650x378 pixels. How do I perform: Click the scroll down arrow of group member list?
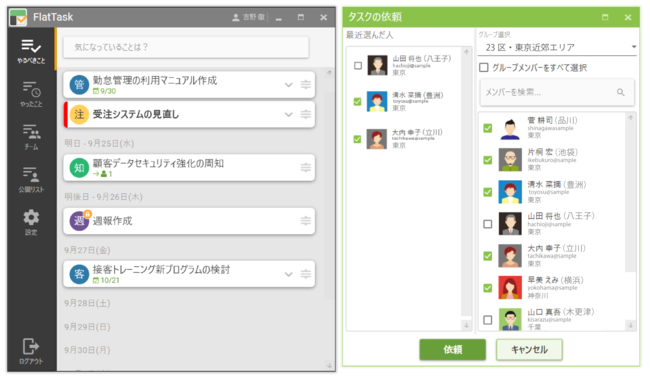[631, 325]
